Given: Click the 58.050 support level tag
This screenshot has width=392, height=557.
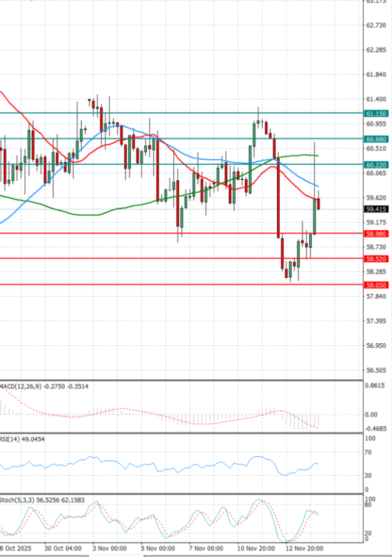Looking at the screenshot, I should pos(375,285).
